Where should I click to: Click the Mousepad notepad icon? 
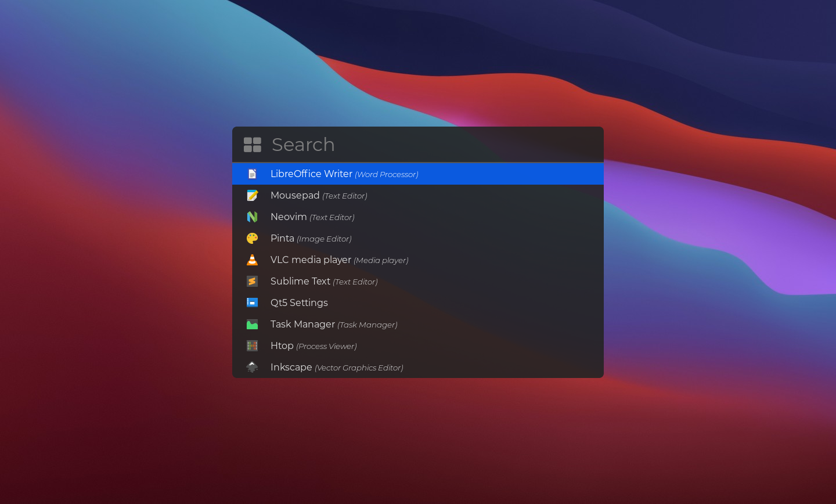252,195
